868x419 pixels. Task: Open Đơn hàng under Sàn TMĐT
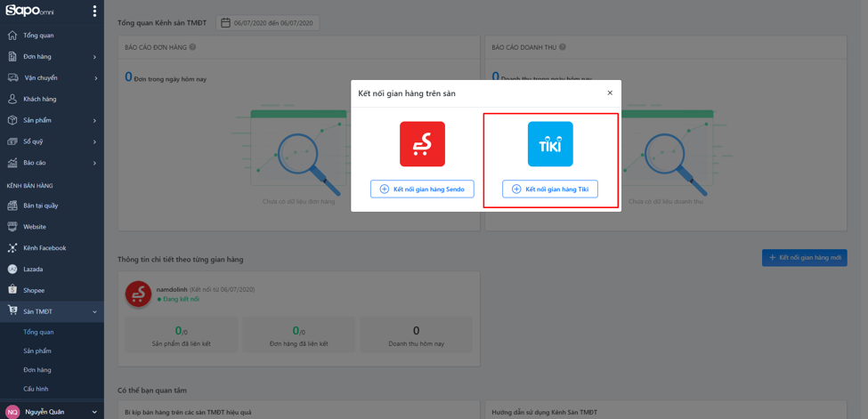pos(37,370)
